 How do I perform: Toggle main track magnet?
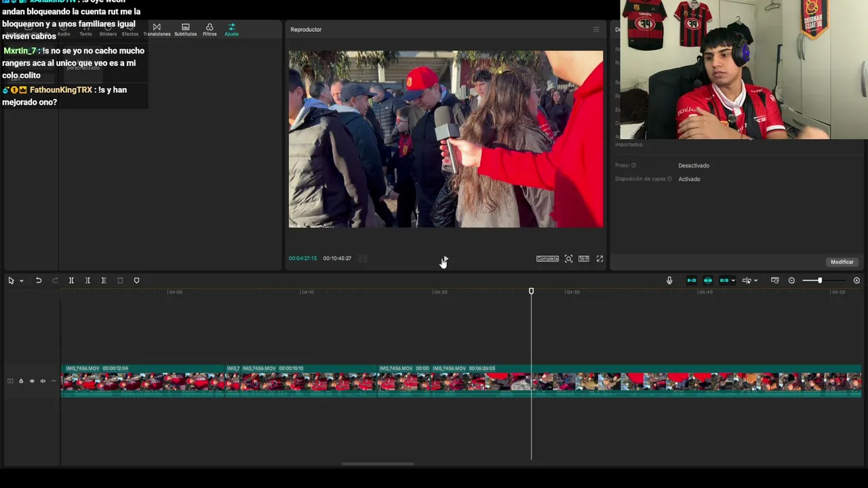tap(692, 281)
